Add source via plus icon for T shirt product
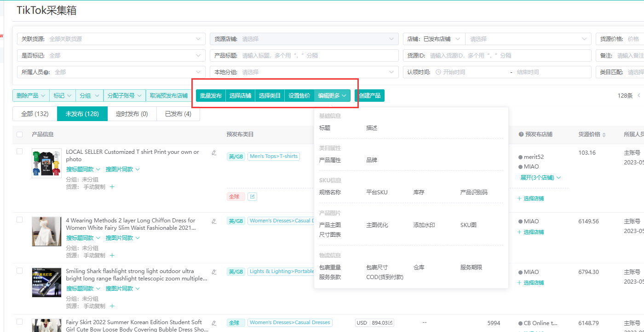644x332 pixels. point(112,186)
